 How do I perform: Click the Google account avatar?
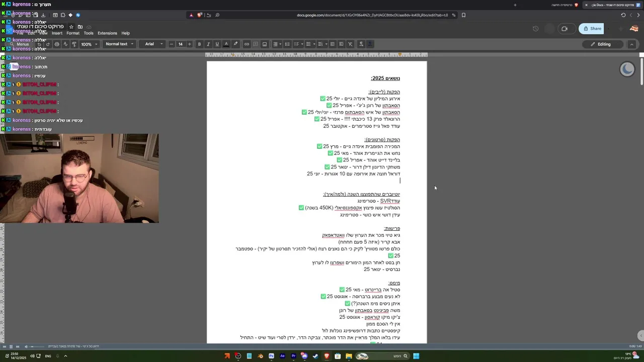click(x=634, y=29)
